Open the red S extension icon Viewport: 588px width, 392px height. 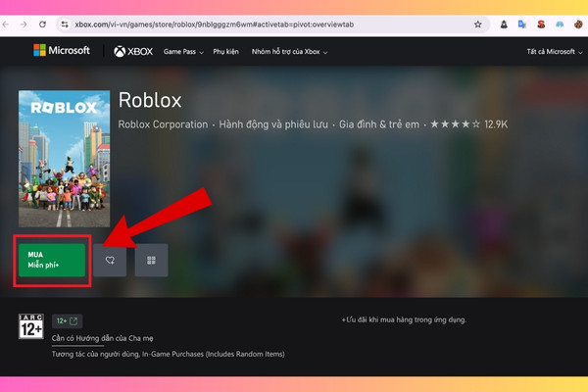541,24
